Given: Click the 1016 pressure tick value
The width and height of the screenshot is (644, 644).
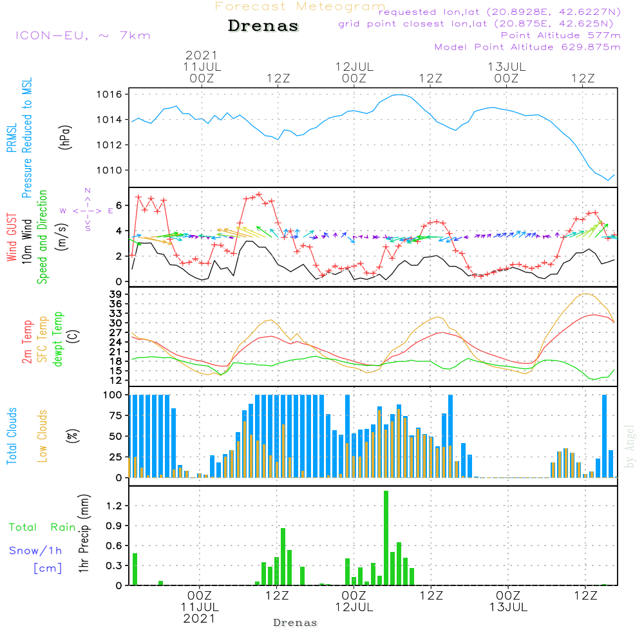Looking at the screenshot, I should (x=109, y=95).
